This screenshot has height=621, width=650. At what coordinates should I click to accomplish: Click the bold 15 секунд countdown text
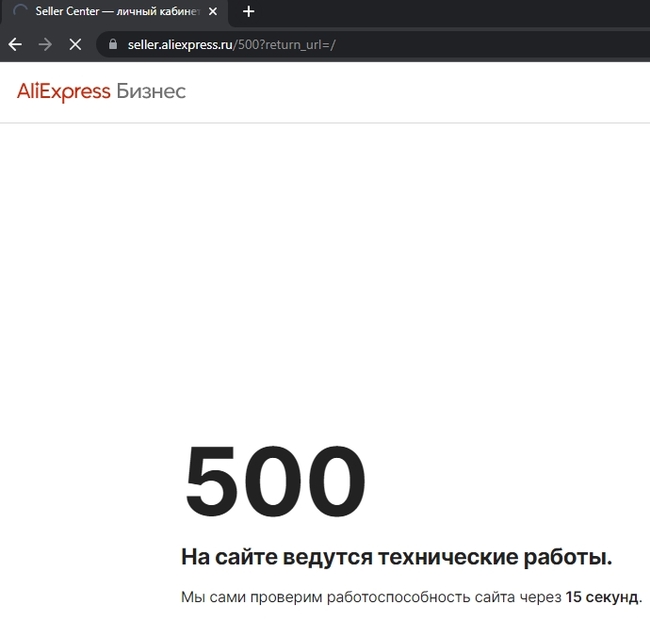click(602, 597)
